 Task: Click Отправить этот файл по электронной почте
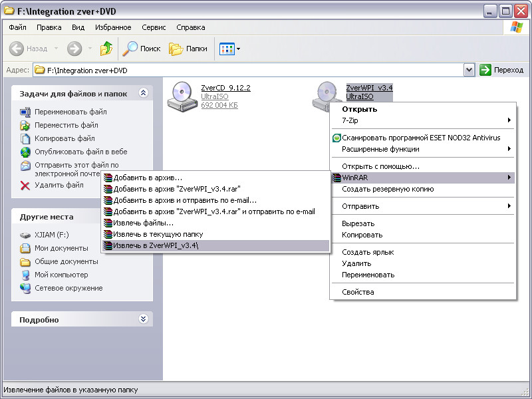(76, 170)
